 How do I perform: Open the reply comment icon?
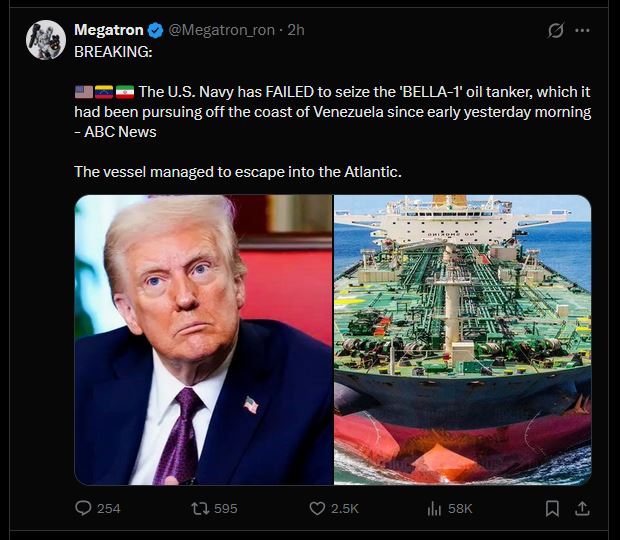[83, 508]
